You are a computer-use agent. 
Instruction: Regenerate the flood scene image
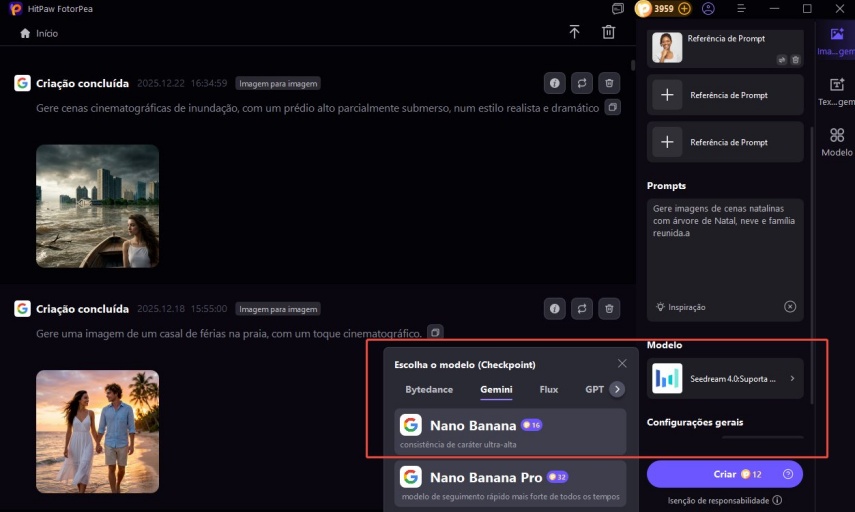coord(581,83)
